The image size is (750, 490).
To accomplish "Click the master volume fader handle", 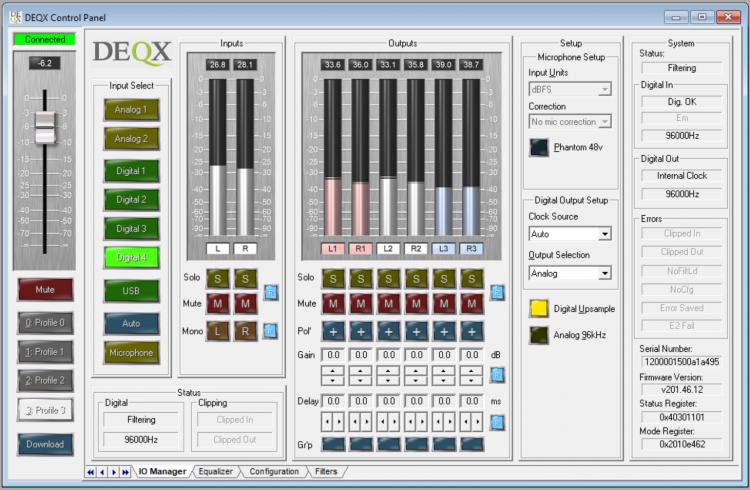I will pos(45,127).
